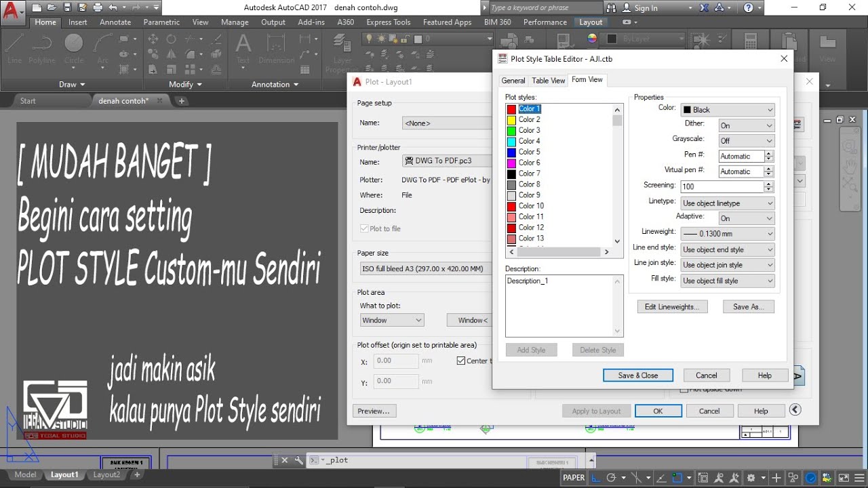Select the Line tool in Draw panel
868x488 pixels.
(14, 47)
